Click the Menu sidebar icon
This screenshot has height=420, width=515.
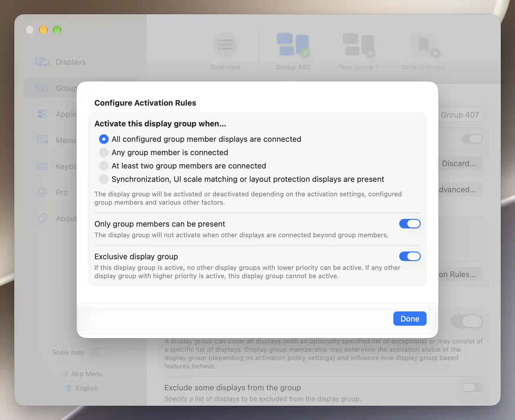[42, 140]
